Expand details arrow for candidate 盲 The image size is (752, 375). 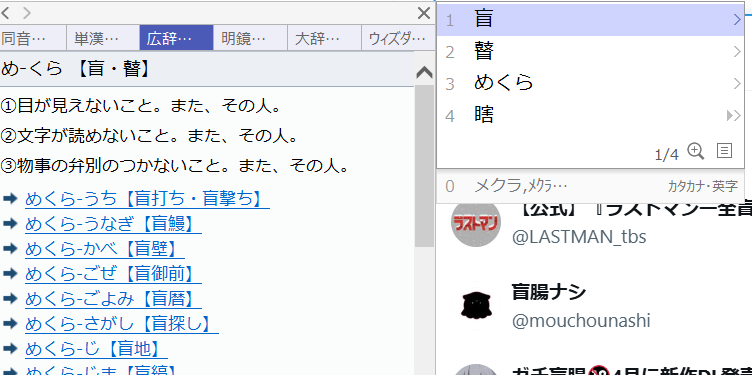point(737,20)
